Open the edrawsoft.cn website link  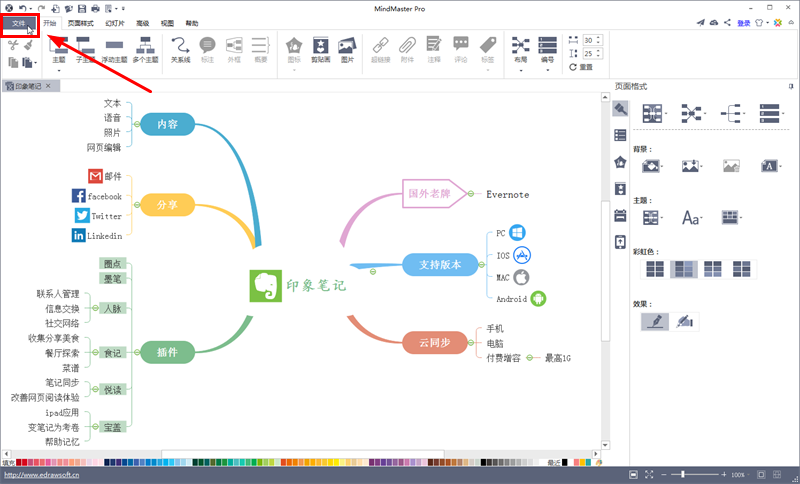[x=42, y=475]
